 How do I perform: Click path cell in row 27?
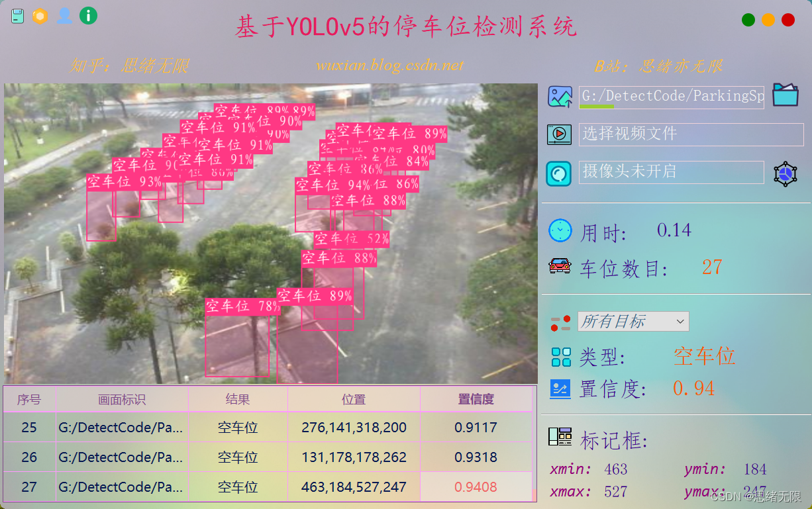tap(122, 486)
